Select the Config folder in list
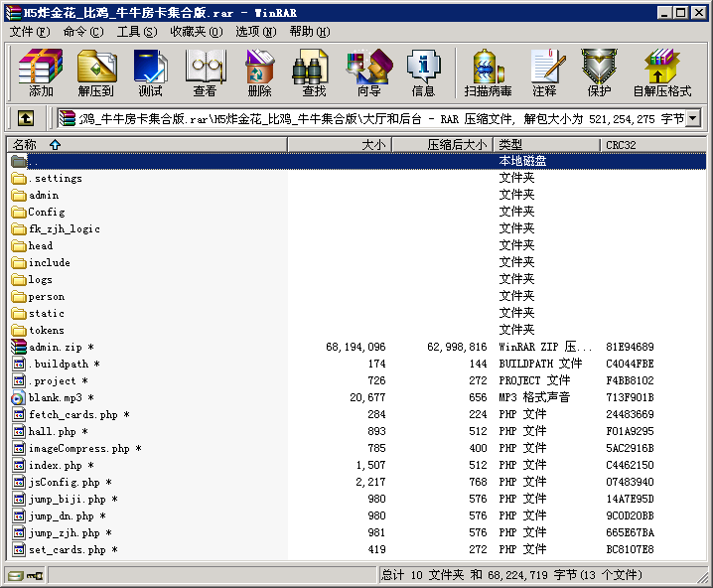713x588 pixels. [x=46, y=213]
